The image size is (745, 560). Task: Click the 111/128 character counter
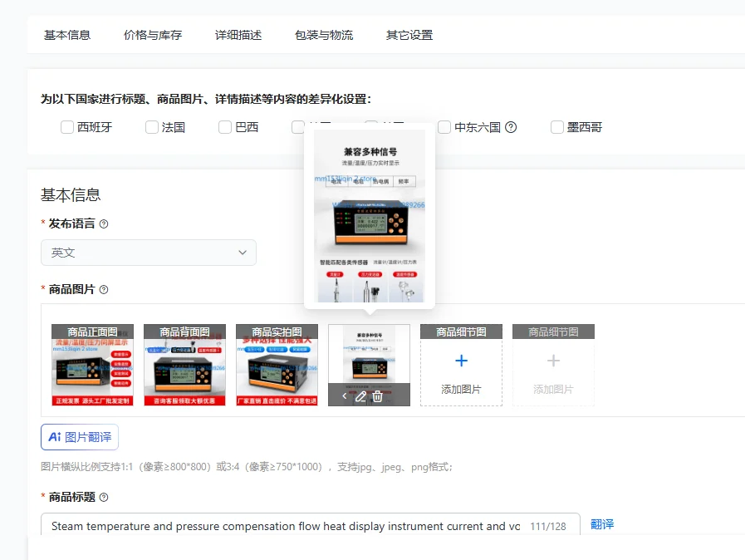point(548,527)
